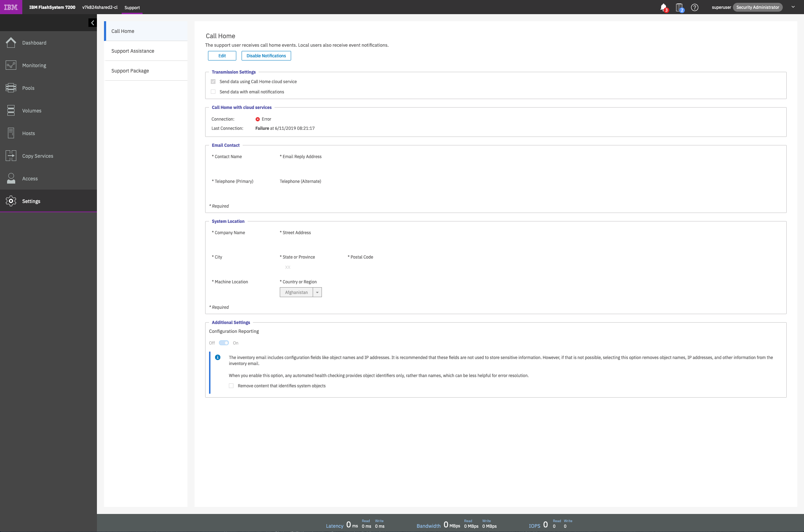This screenshot has width=804, height=532.
Task: Click the Hosts server icon
Action: click(11, 133)
